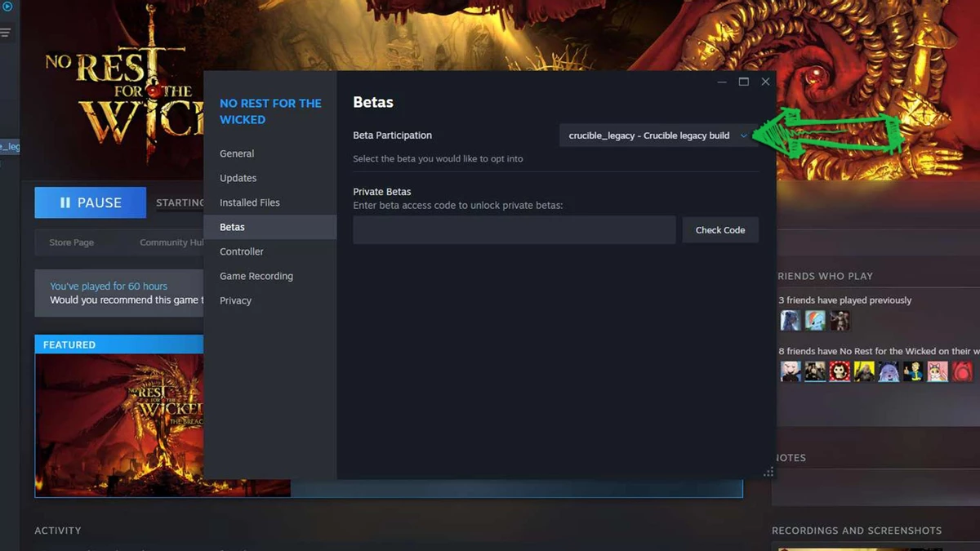Click the "ACTIVITY" section heading
The height and width of the screenshot is (551, 980).
(58, 531)
